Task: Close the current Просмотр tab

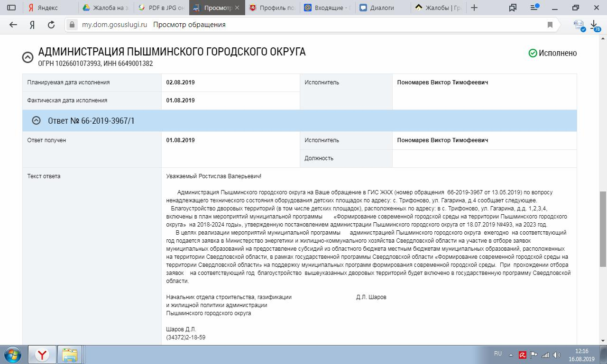Action: (237, 8)
